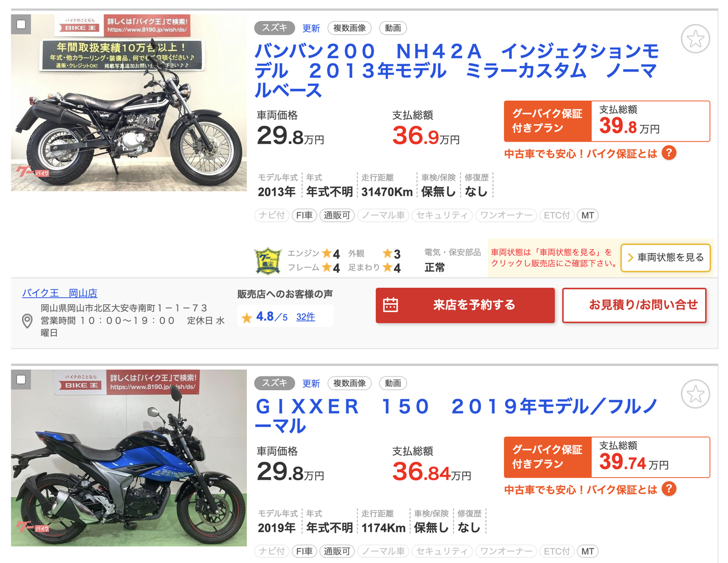Select 複数画像 tag on first listing
Screen dimensions: 728x563
[350, 28]
